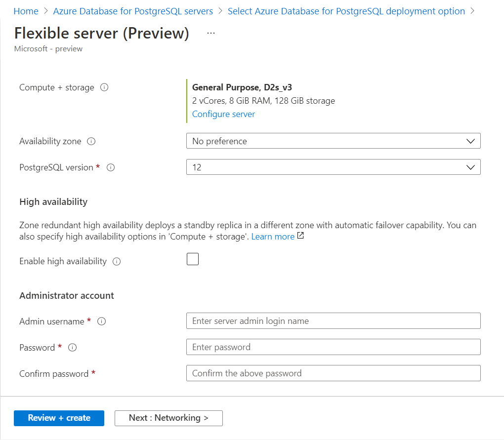
Task: Open the ellipsis menu beside Flexible server title
Action: 211,33
